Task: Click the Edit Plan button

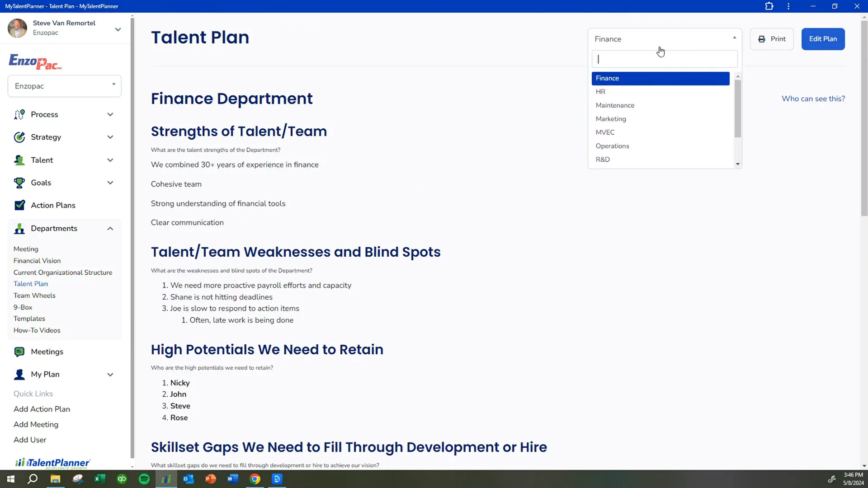Action: tap(823, 39)
